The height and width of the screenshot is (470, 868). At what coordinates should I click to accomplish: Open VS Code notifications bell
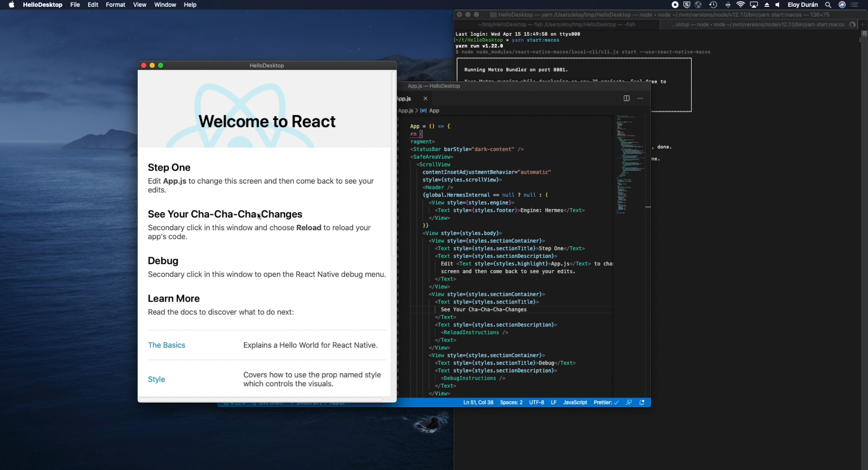tap(642, 403)
